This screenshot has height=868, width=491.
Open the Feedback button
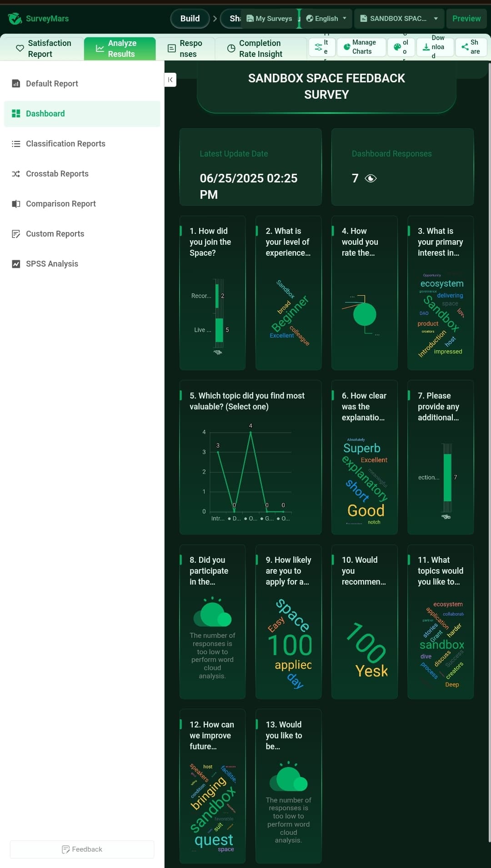[x=82, y=849]
